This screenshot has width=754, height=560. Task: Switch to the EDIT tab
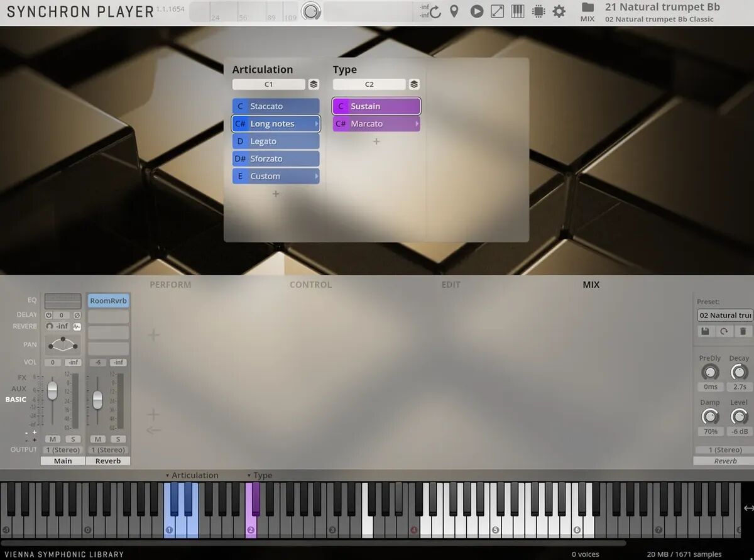click(x=451, y=285)
